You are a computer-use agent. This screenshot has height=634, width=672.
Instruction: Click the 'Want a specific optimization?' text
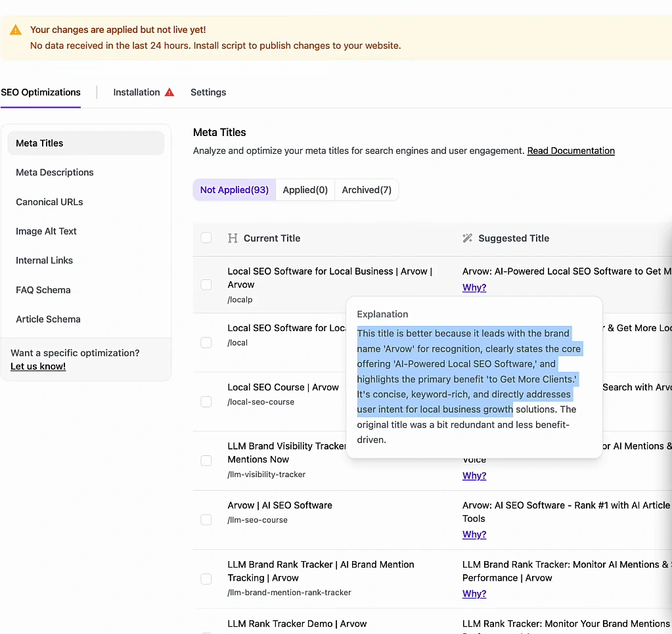click(75, 353)
